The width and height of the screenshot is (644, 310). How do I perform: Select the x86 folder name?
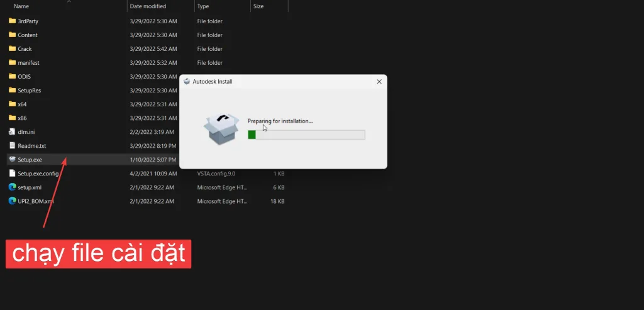click(x=22, y=118)
